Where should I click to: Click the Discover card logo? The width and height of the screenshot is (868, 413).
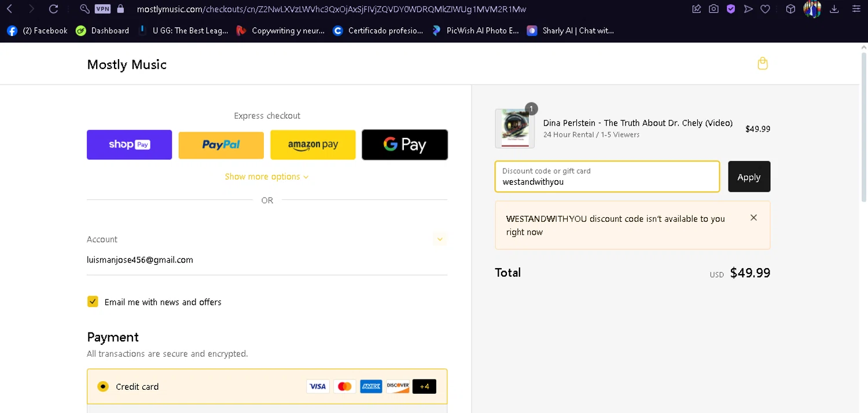[x=398, y=386]
